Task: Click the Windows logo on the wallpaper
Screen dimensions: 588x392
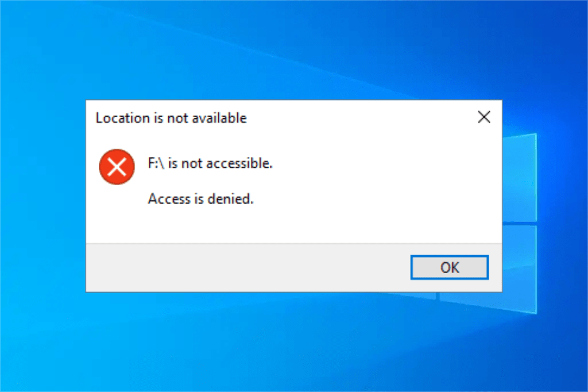Action: click(x=520, y=224)
